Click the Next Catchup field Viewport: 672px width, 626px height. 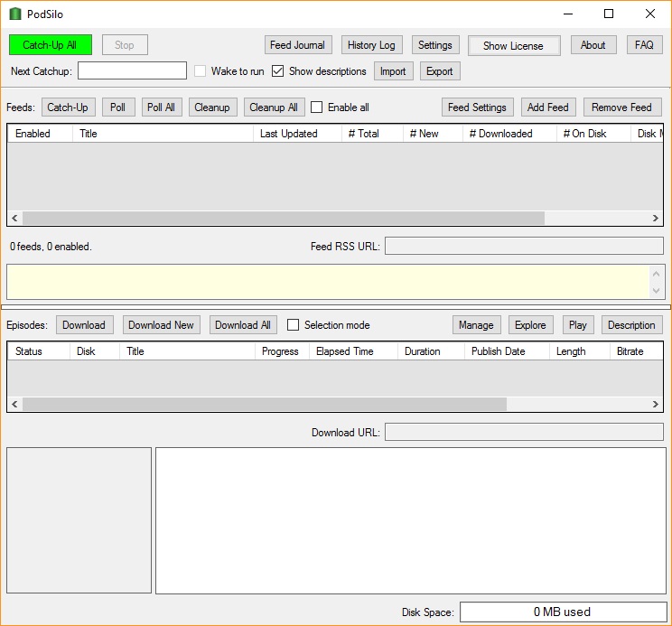point(132,70)
